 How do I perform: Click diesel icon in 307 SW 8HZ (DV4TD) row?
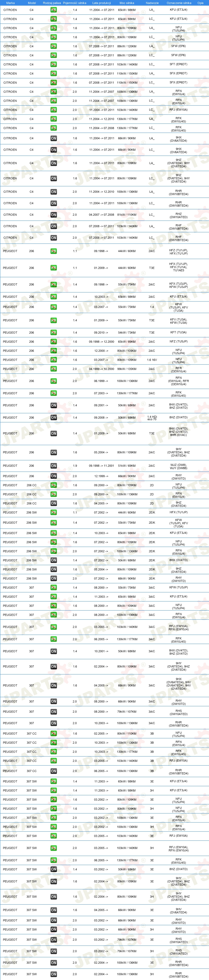point(54,869)
